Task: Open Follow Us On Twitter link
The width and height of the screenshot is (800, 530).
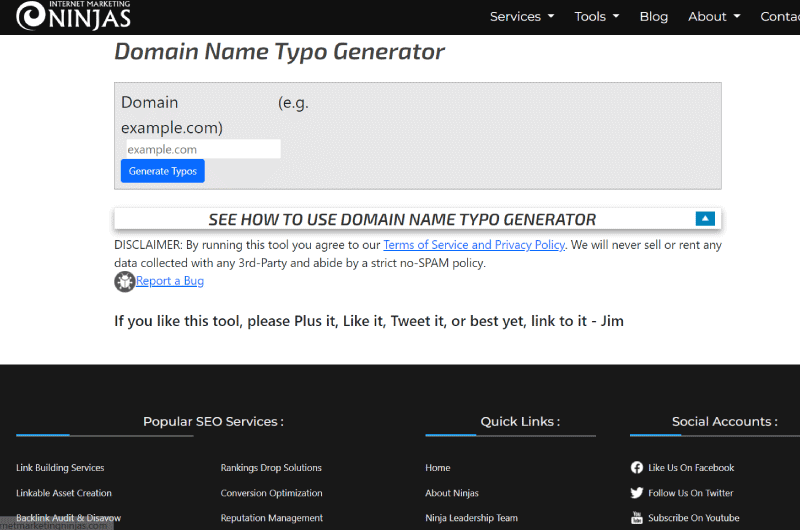Action: [x=690, y=493]
